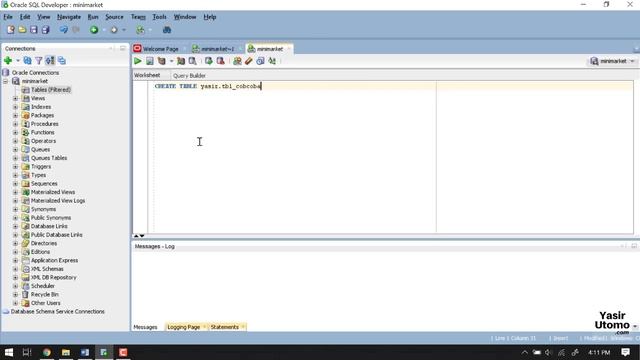
Task: Select the Sequences tree item
Action: click(x=44, y=184)
